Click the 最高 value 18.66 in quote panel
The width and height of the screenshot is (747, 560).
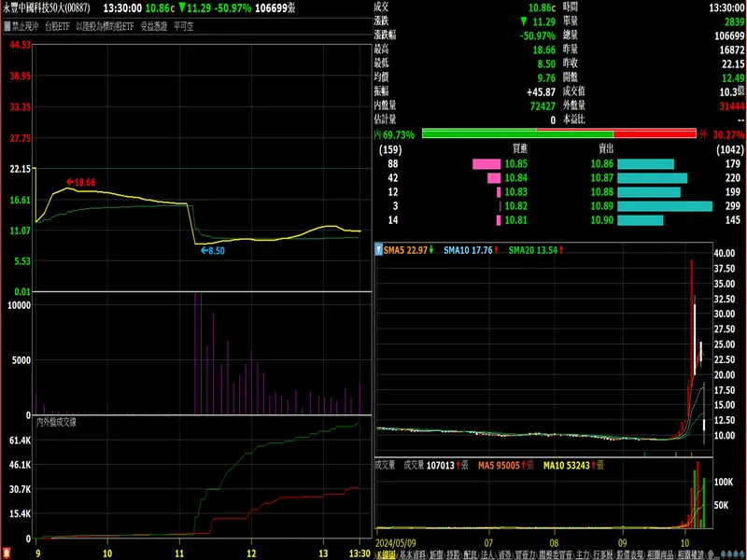tap(544, 50)
